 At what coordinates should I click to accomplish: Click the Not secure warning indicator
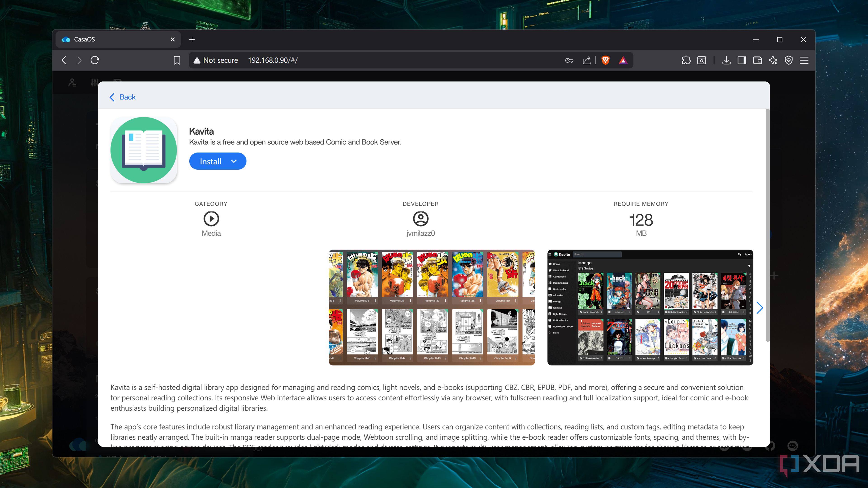[216, 60]
